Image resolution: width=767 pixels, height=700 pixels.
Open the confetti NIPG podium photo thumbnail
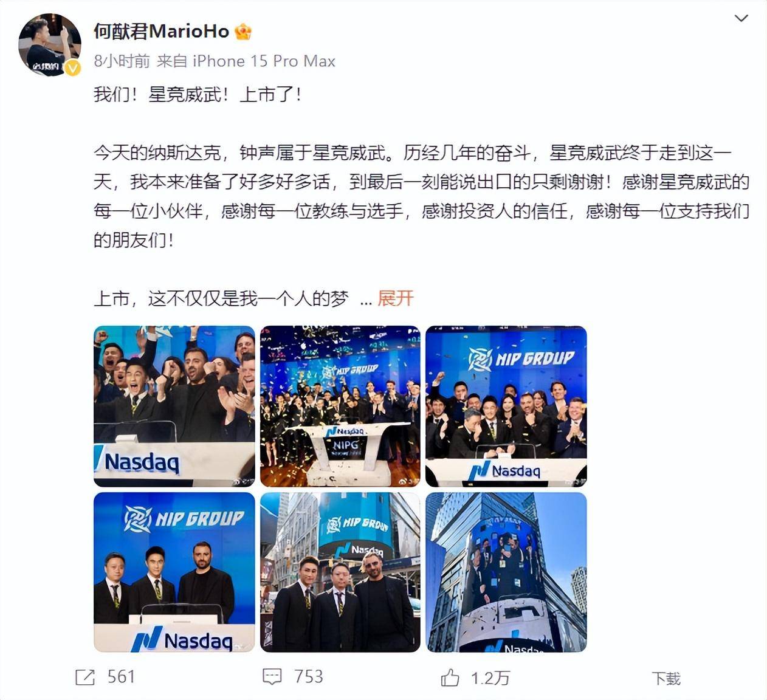340,406
